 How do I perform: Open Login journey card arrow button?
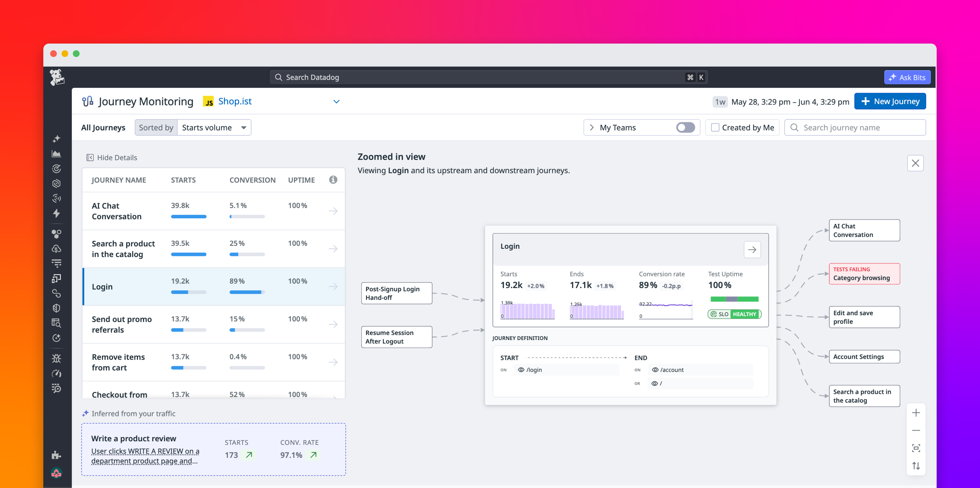coord(752,250)
